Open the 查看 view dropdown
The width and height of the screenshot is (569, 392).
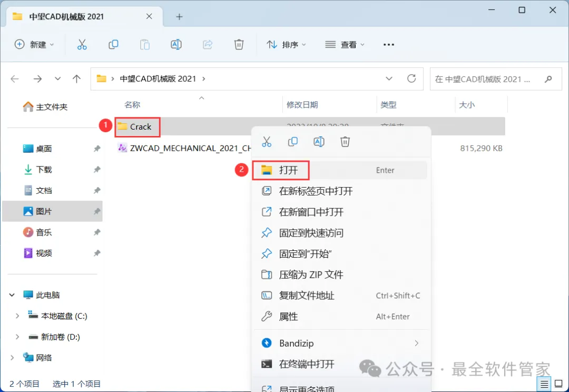345,45
